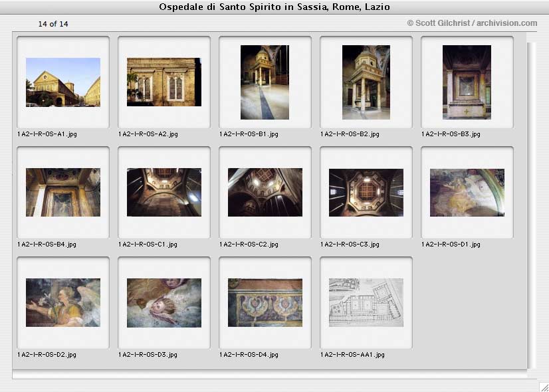This screenshot has height=392, width=549.
Task: Open the 1A2-I-R-OS-B3 altar image
Action: (x=467, y=82)
